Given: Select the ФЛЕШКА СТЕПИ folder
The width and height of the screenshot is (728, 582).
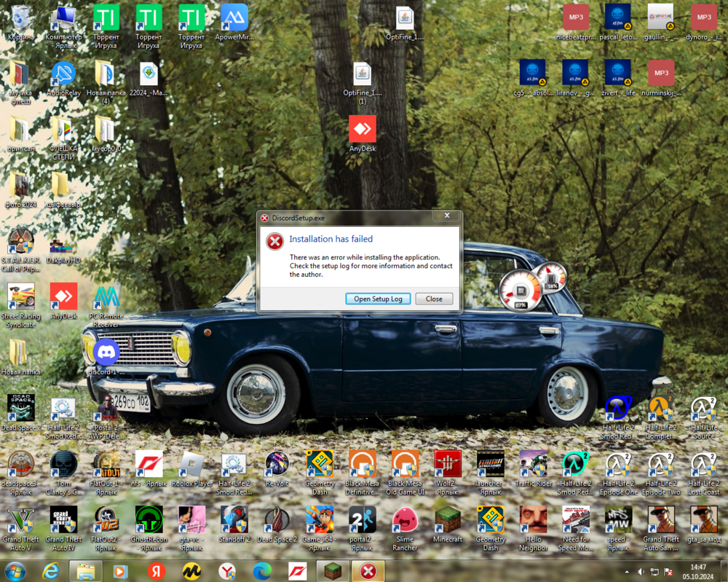Looking at the screenshot, I should [63, 138].
